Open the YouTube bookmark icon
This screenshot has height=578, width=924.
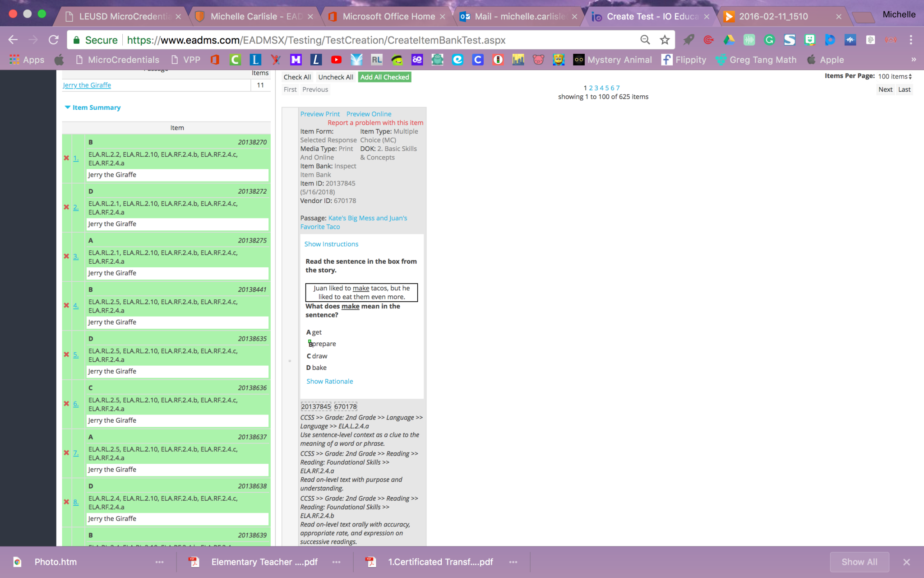336,60
